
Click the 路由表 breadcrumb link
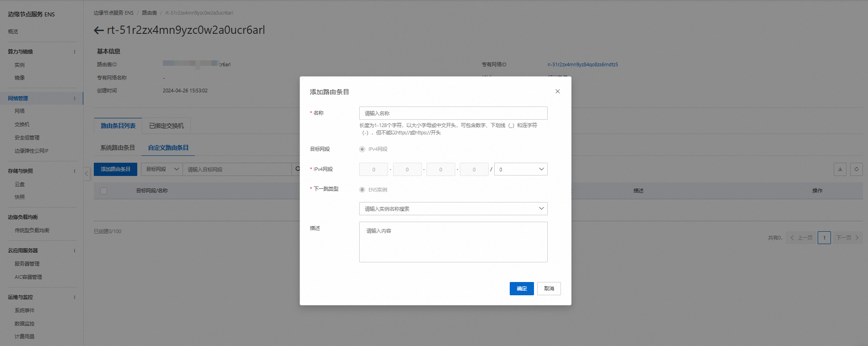pyautogui.click(x=149, y=13)
